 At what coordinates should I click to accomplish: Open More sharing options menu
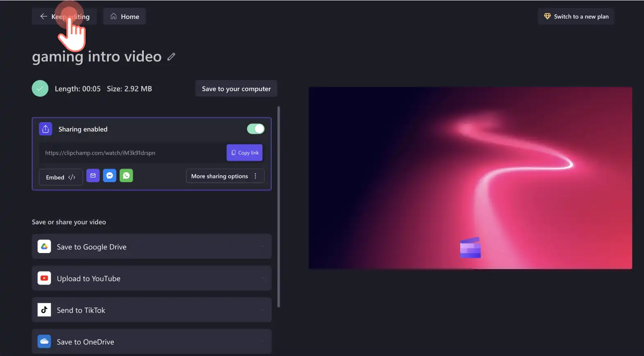click(225, 176)
